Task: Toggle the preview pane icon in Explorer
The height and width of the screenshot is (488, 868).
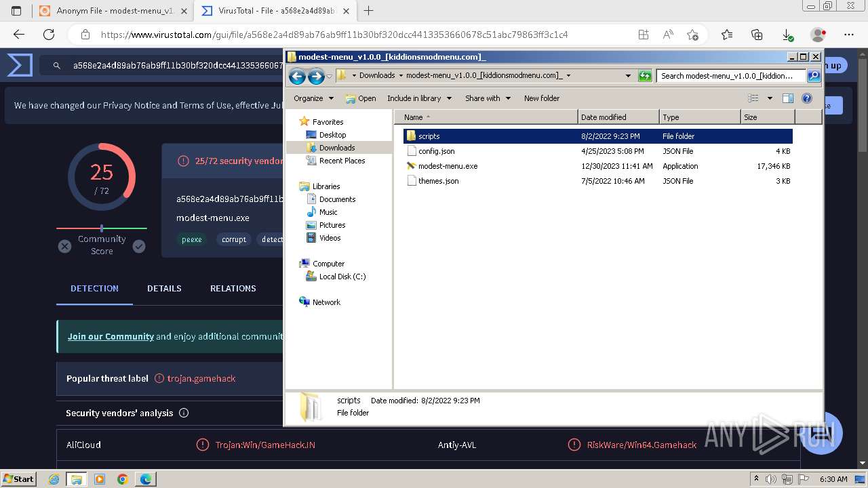Action: (x=788, y=98)
